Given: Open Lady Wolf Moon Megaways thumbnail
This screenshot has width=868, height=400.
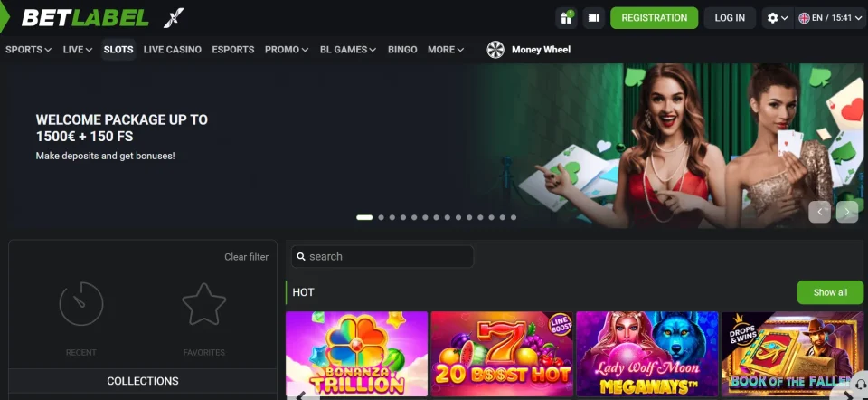Looking at the screenshot, I should click(647, 355).
